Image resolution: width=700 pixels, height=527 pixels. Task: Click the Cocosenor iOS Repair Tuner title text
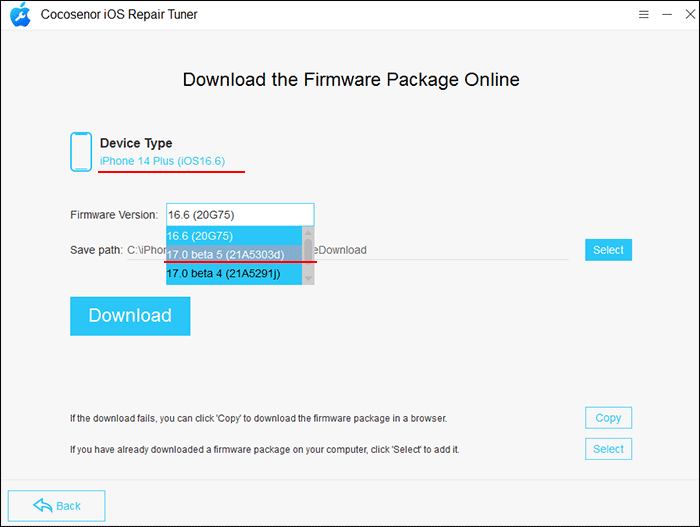coord(119,15)
